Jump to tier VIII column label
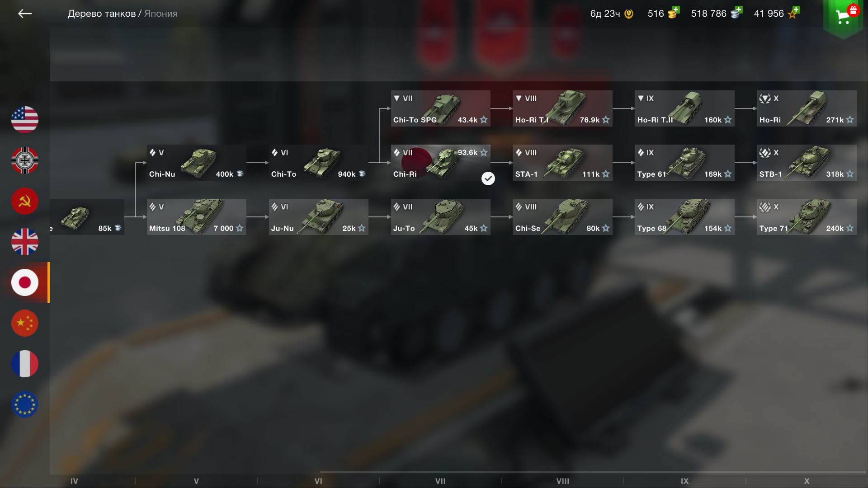The width and height of the screenshot is (868, 488). (x=563, y=481)
